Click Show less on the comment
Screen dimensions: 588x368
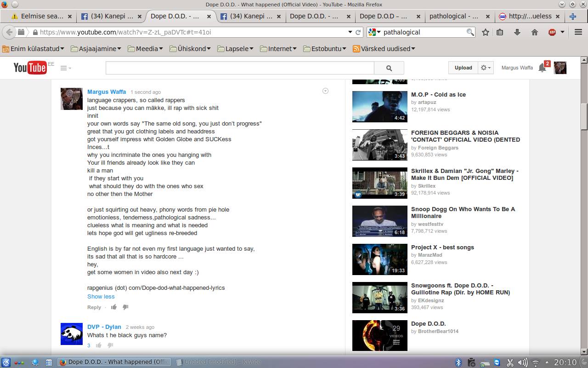point(101,297)
